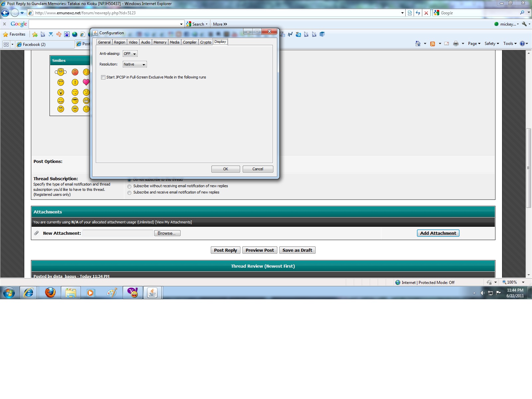Expand the Safety menu dropdown
532x399 pixels.
coord(492,44)
